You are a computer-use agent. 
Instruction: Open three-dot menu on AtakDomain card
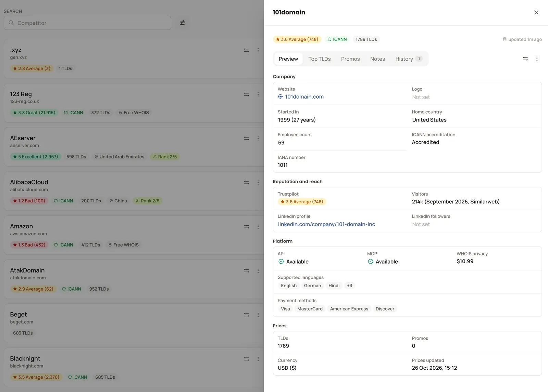pyautogui.click(x=258, y=271)
